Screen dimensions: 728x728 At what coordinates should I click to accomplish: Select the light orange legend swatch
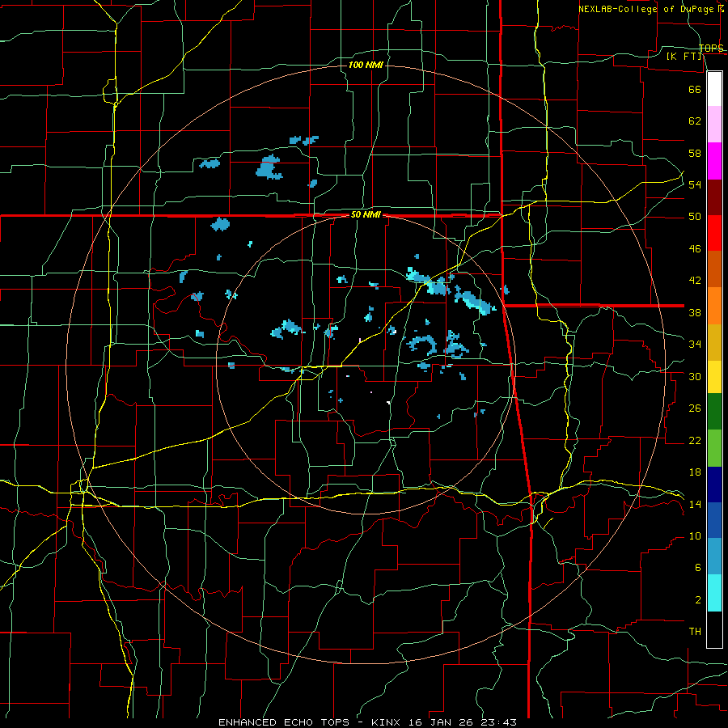pos(714,306)
